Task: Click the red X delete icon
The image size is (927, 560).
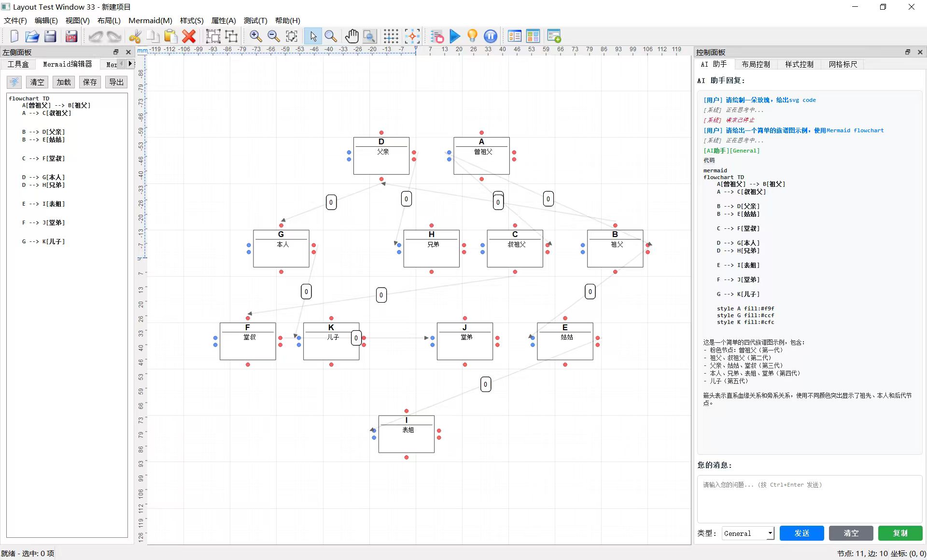Action: point(189,36)
